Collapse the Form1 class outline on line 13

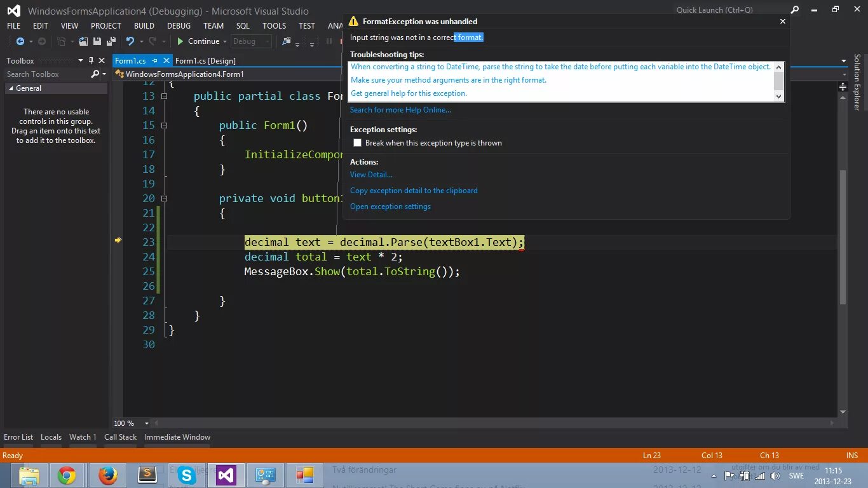click(x=164, y=96)
